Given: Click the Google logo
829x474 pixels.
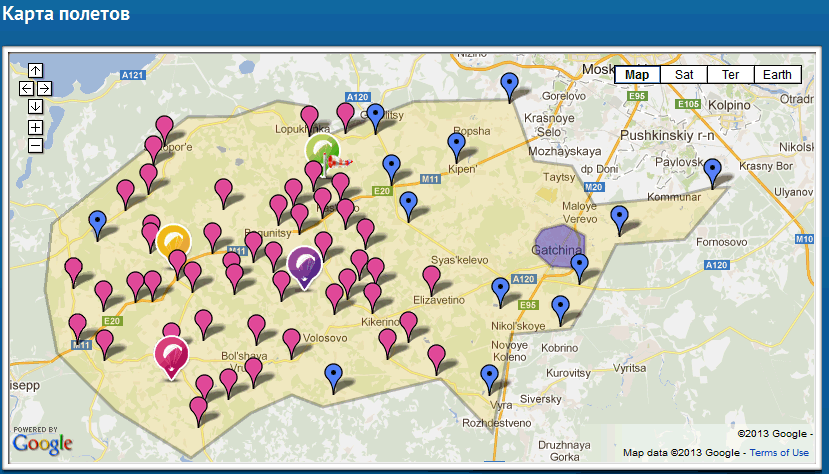Looking at the screenshot, I should [x=41, y=441].
